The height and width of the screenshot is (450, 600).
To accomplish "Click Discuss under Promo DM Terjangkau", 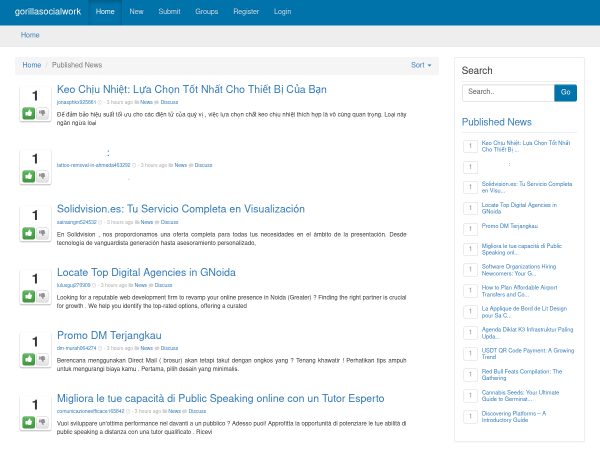I will [169, 348].
